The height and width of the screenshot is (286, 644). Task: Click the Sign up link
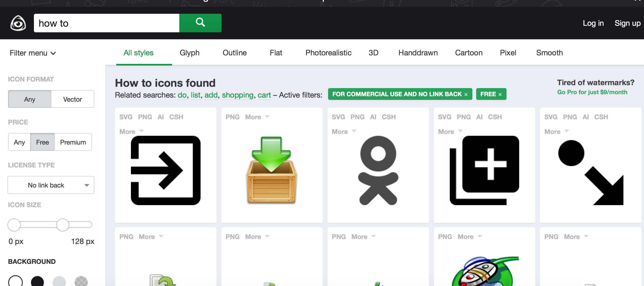click(x=627, y=23)
